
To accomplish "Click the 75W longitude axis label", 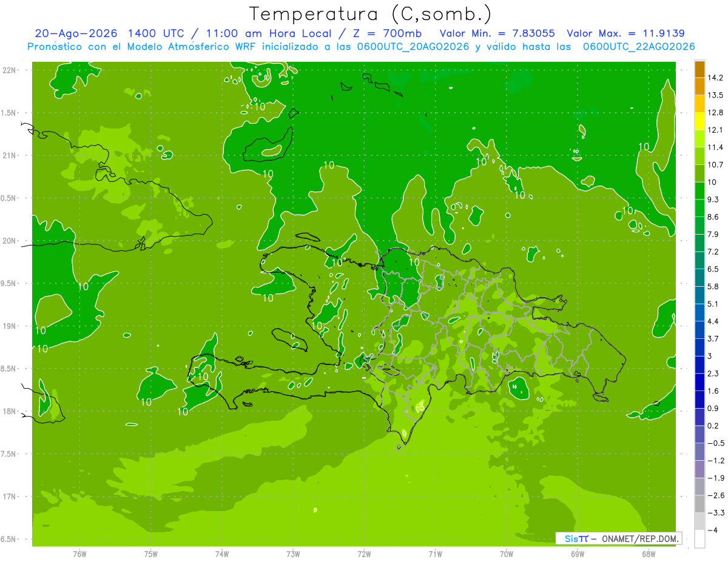I will click(x=151, y=554).
